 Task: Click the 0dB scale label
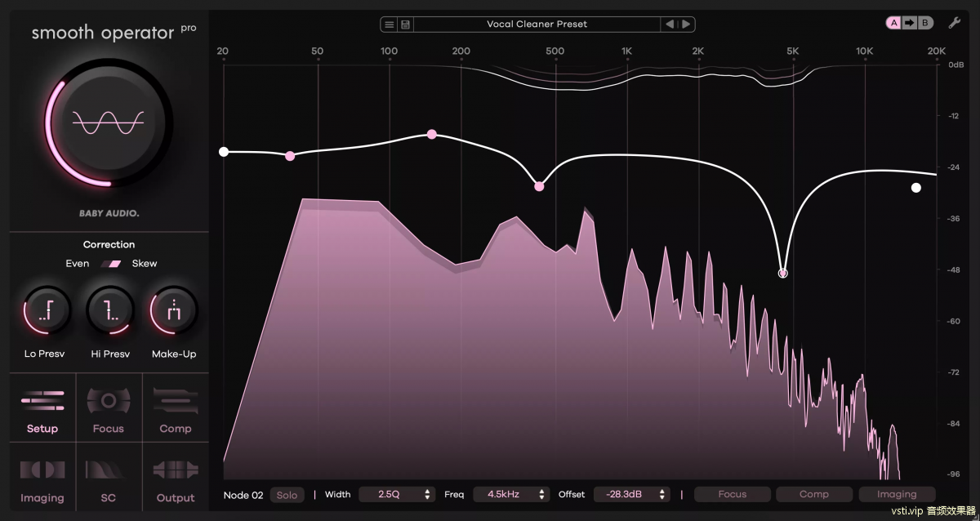[955, 65]
